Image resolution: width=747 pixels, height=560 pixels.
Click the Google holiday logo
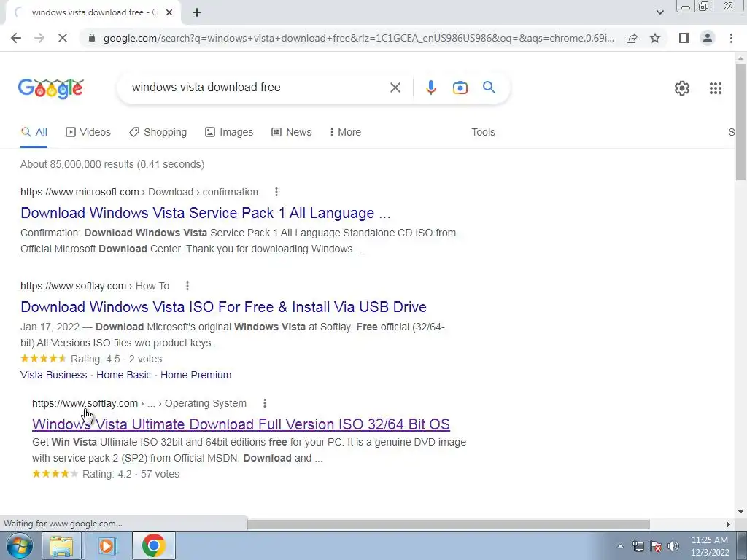(51, 88)
